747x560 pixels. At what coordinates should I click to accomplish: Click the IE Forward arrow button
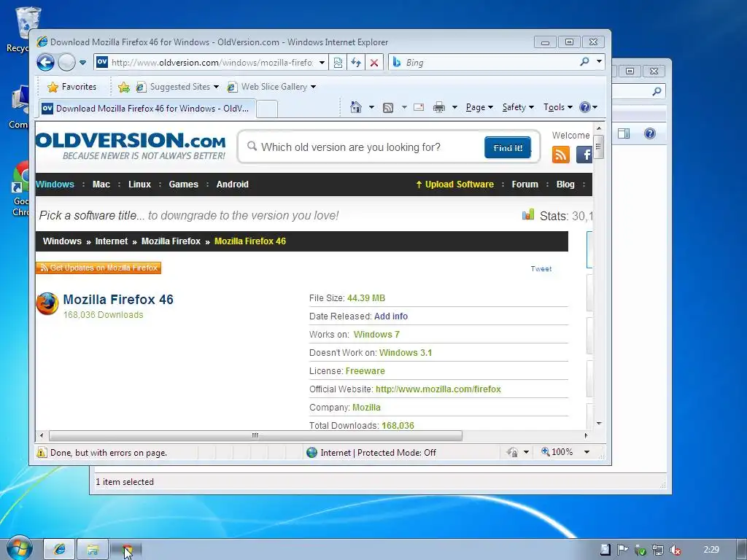pos(66,63)
